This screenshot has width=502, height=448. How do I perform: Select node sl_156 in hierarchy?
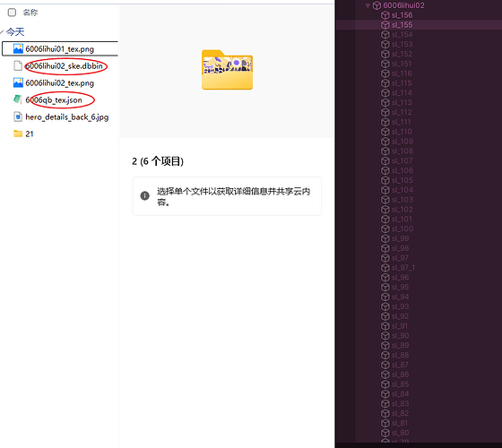[x=402, y=15]
